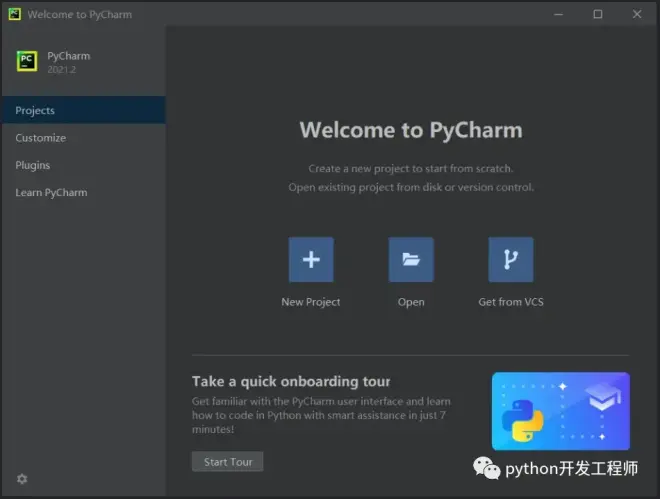Click the Open folder icon
This screenshot has width=660, height=499.
pos(411,260)
